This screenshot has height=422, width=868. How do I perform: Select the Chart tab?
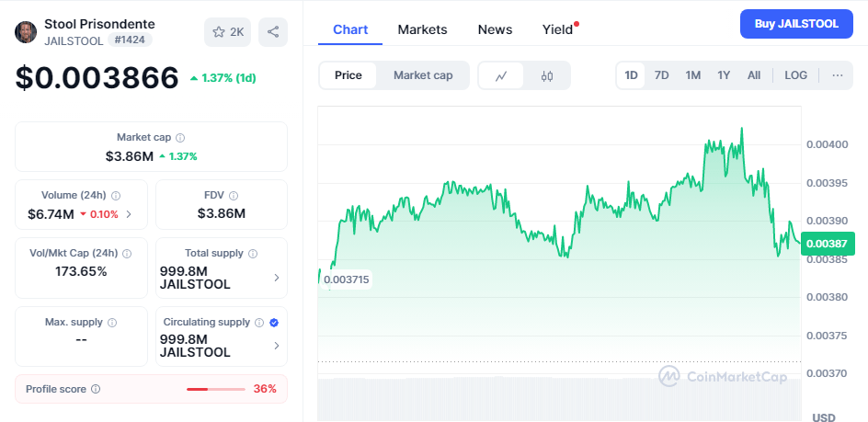[350, 29]
